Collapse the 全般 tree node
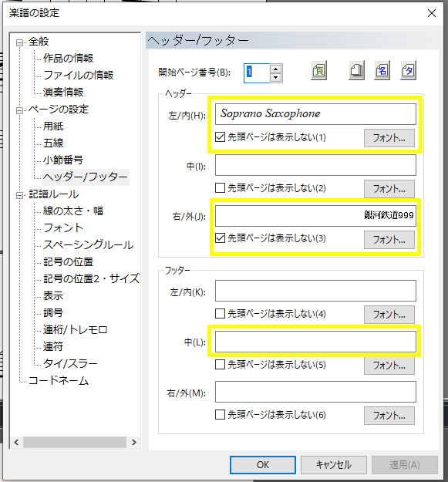 20,42
